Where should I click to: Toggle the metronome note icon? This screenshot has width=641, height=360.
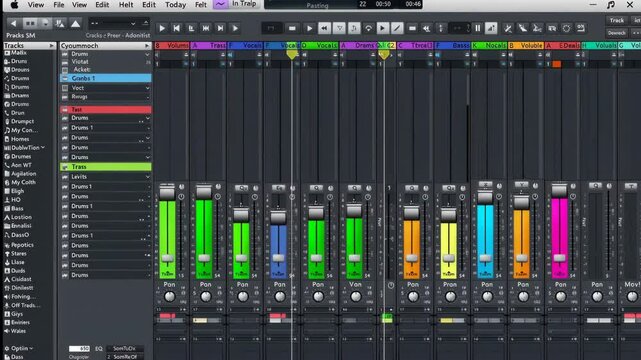coord(354,28)
